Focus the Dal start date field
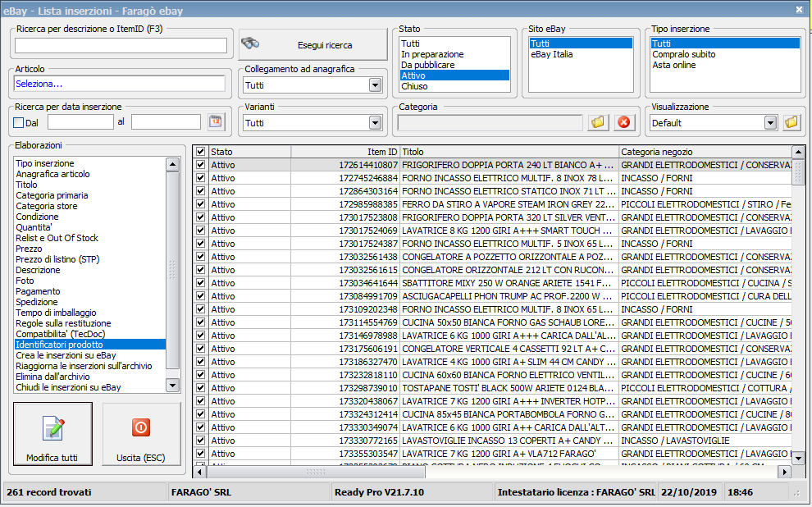Image resolution: width=812 pixels, height=507 pixels. coord(80,122)
